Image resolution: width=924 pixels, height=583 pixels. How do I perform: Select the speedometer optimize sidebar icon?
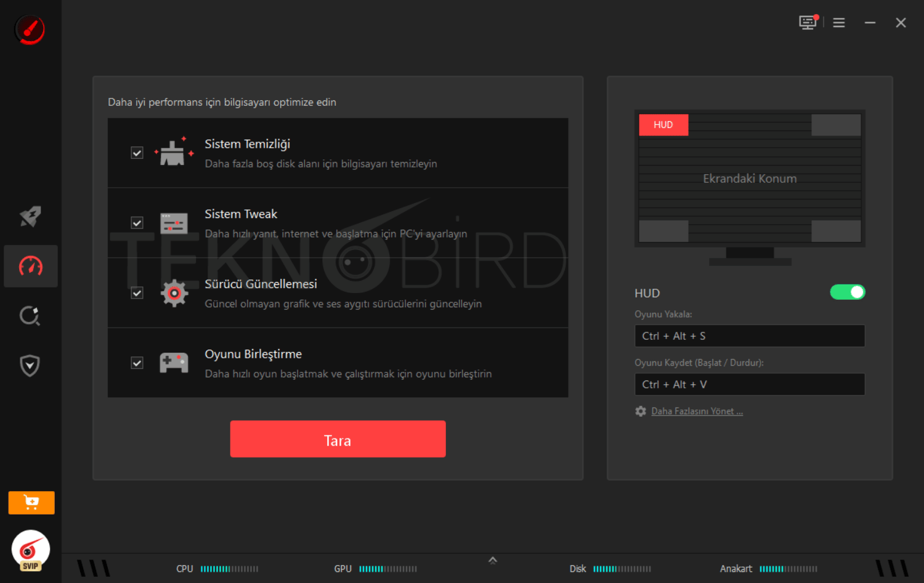30,266
